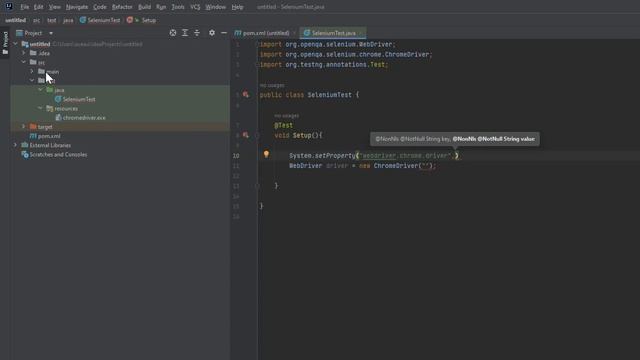Click Select Opened File target icon
This screenshot has height=360, width=640.
point(173,33)
